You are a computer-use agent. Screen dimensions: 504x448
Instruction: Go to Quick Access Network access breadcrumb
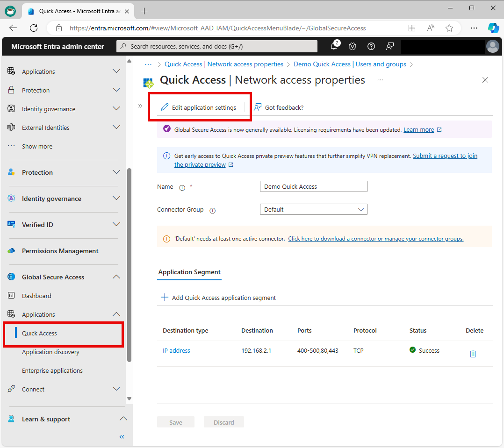click(224, 64)
